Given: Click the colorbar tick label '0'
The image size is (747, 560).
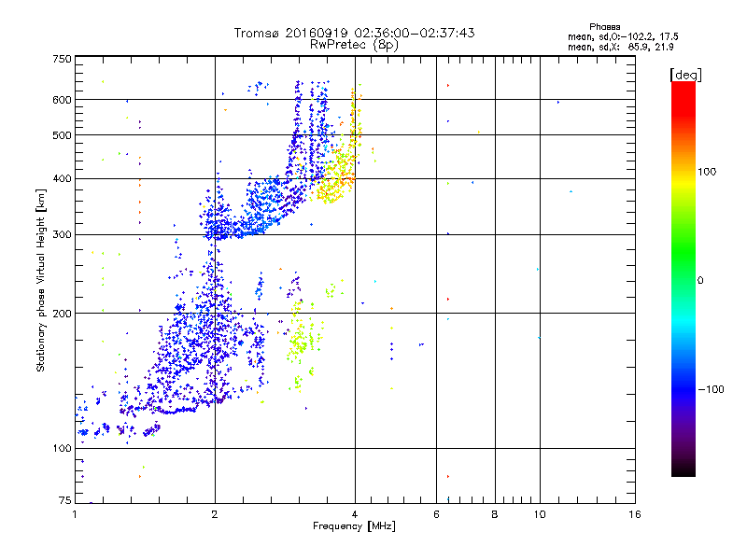Looking at the screenshot, I should [x=699, y=281].
